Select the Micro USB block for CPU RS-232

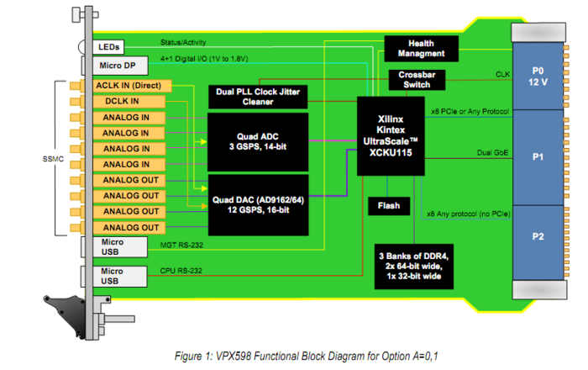tap(119, 277)
